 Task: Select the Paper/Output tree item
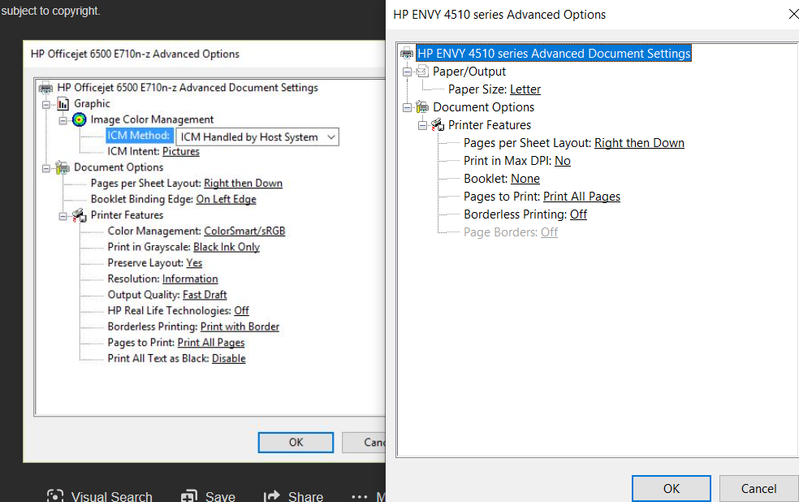[x=469, y=71]
